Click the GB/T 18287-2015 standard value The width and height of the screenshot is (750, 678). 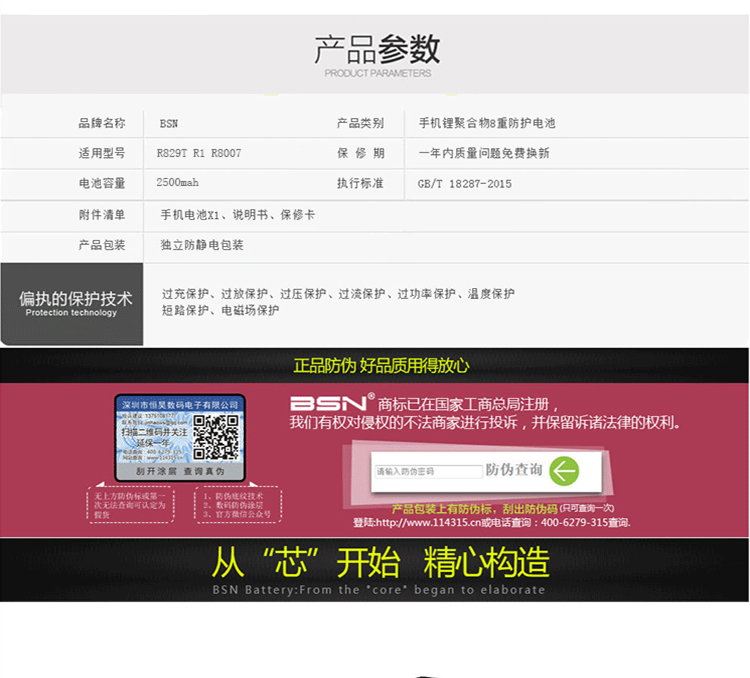click(464, 184)
